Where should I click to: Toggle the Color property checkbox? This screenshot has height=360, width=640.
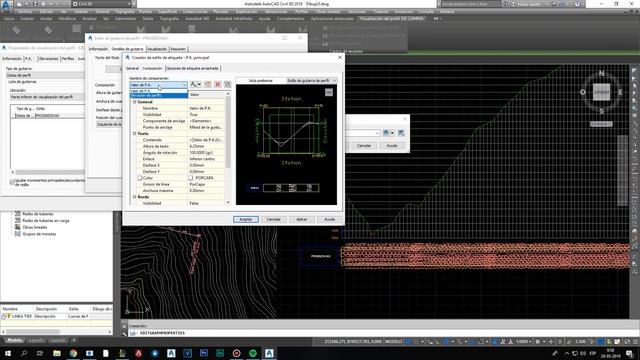tap(140, 178)
